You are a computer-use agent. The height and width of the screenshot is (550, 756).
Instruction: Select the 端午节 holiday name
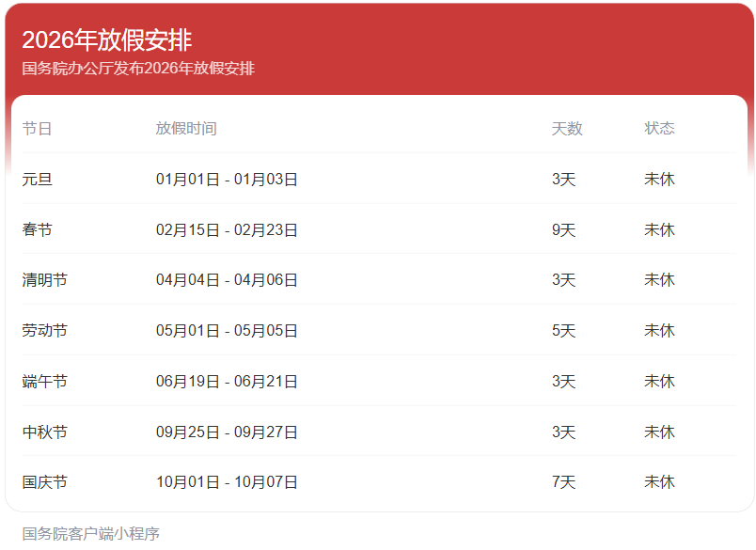(45, 382)
